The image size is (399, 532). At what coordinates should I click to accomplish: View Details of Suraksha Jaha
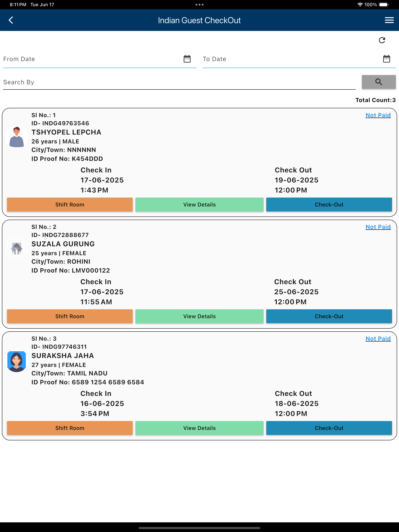199,428
